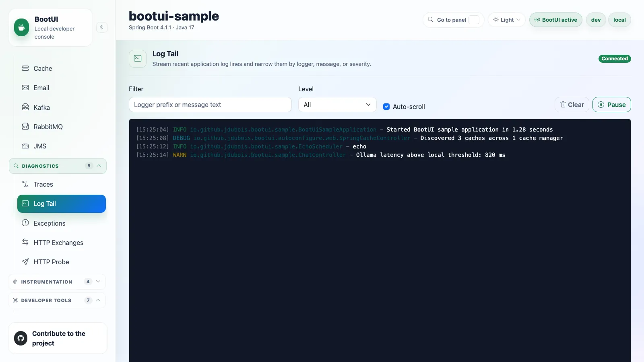Click the Traces icon in sidebar
Viewport: 644px width, 362px height.
click(25, 184)
